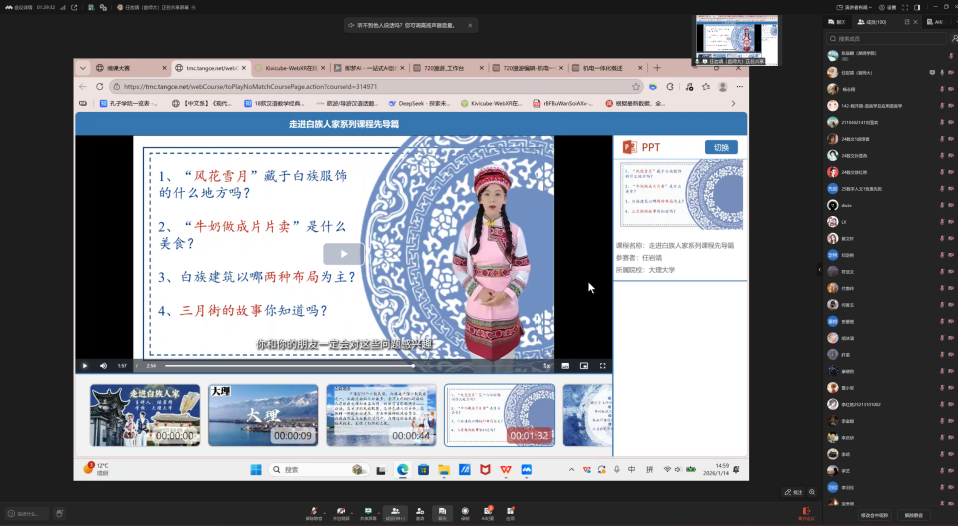Switch to the Kivicube-WebXR browser tab
This screenshot has width=958, height=526.
pyautogui.click(x=290, y=68)
